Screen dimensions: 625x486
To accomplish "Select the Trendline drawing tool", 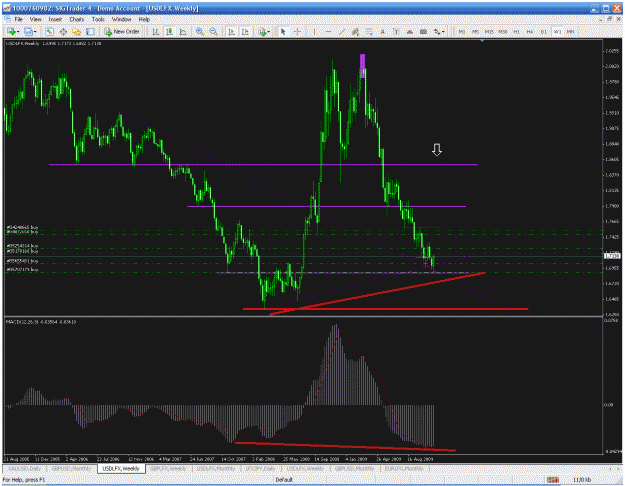I will tap(342, 31).
